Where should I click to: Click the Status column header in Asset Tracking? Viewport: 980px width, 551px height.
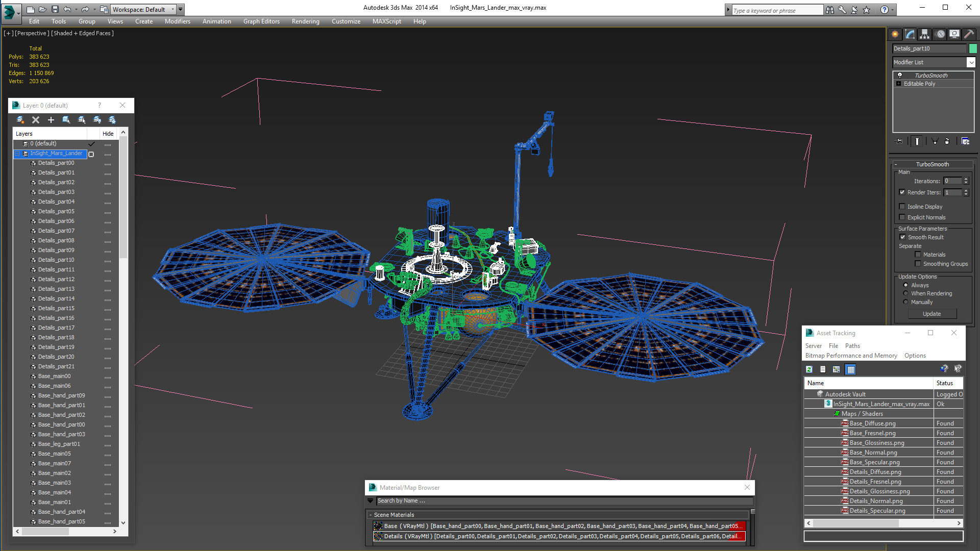point(948,383)
